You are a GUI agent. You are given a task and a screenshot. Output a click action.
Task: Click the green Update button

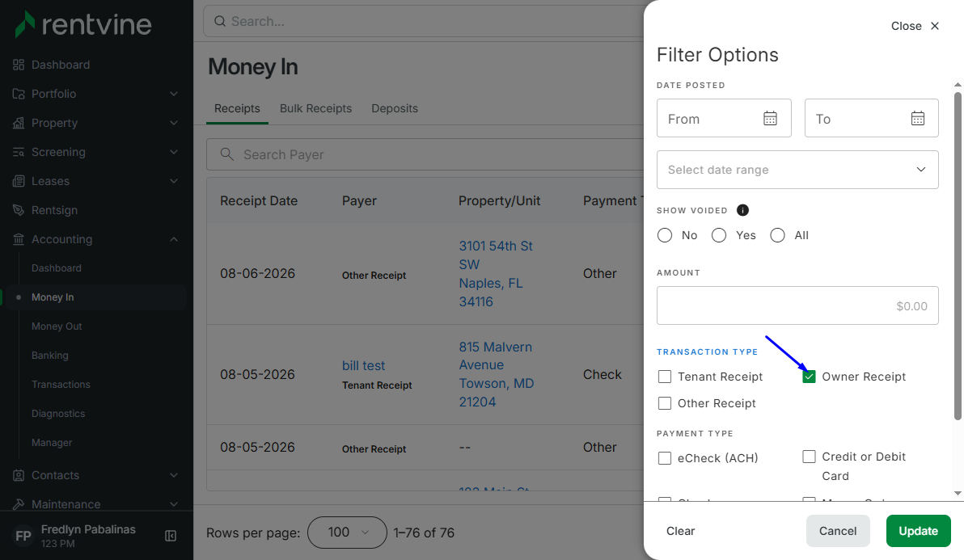click(919, 531)
